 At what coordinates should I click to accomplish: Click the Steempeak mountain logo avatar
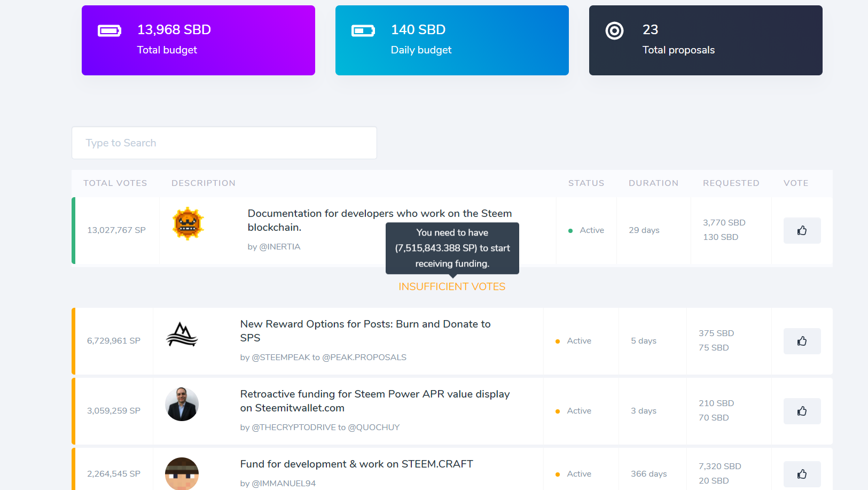point(182,335)
